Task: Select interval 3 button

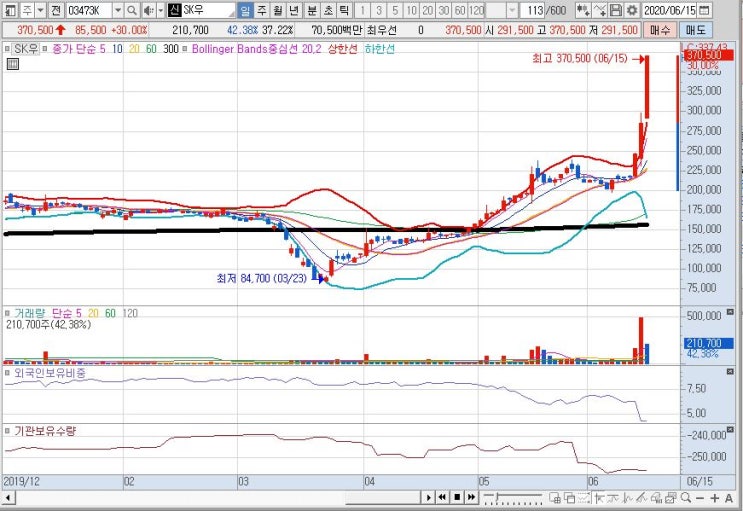Action: click(x=379, y=10)
